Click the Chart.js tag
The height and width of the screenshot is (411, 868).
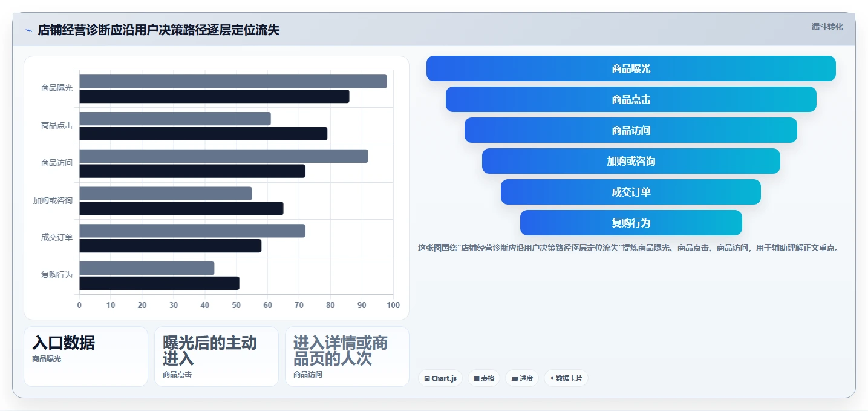coord(440,378)
